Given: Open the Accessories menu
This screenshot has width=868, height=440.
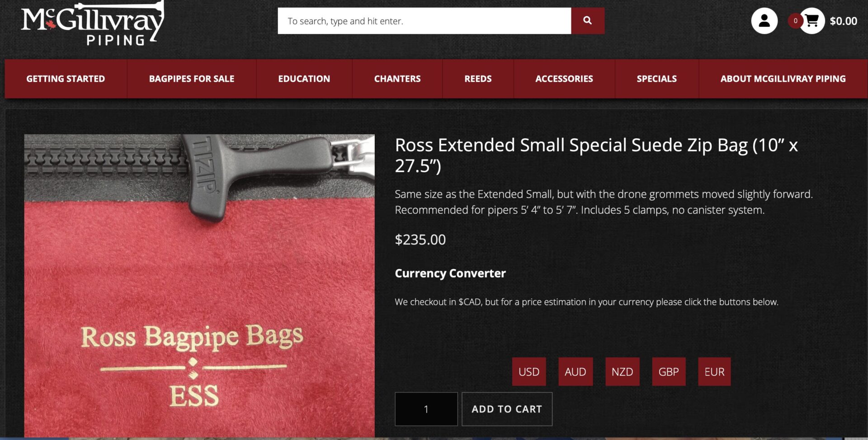Looking at the screenshot, I should coord(564,79).
